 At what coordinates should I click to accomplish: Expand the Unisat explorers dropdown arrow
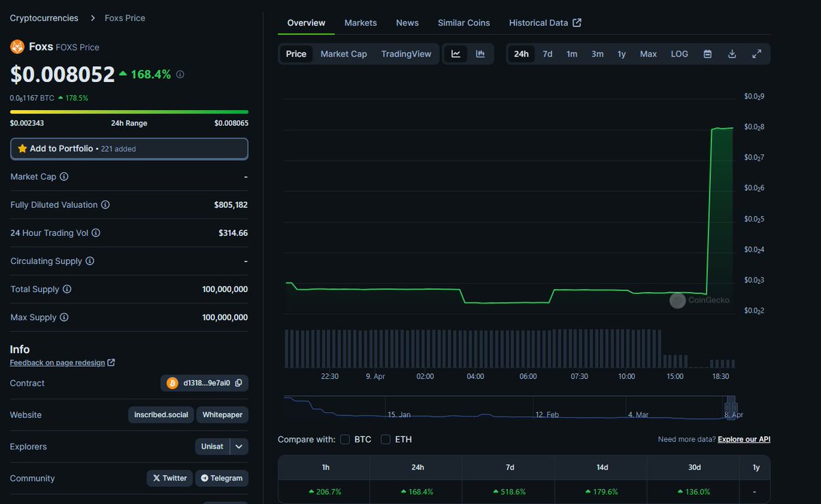tap(239, 447)
